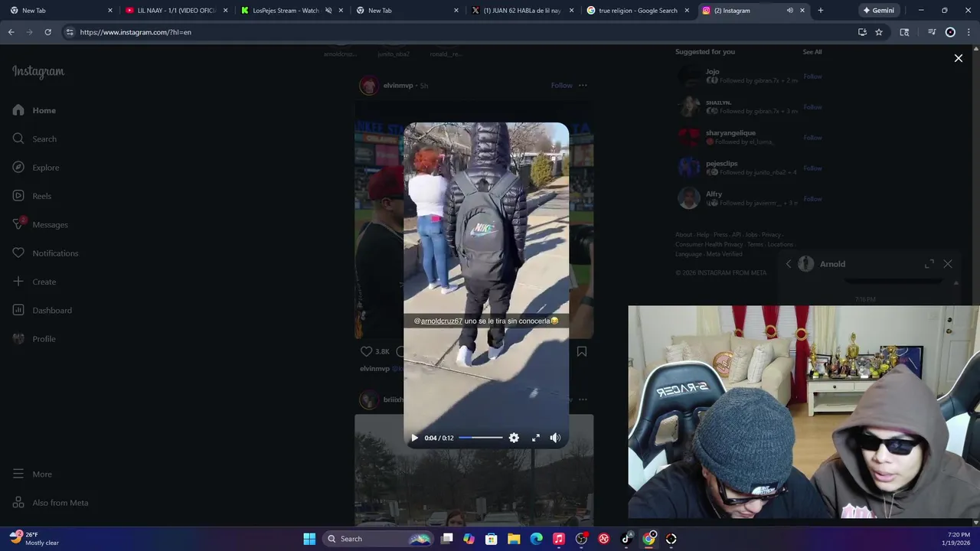Expand the More menu in the sidebar
The image size is (980, 551).
pyautogui.click(x=32, y=474)
